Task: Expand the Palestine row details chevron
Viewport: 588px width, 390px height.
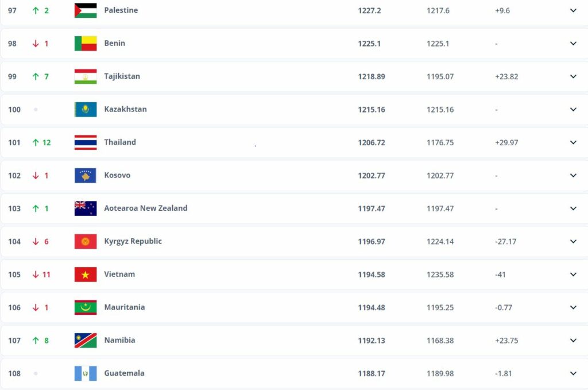Action: click(573, 10)
